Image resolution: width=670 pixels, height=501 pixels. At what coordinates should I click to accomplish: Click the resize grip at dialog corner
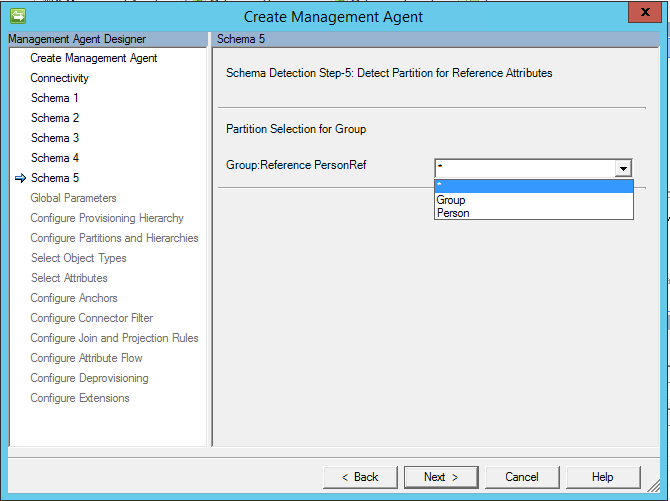(654, 485)
